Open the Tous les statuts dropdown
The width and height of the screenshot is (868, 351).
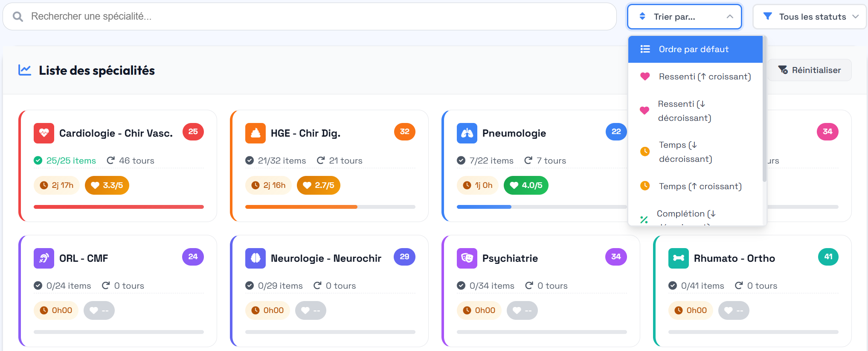[x=809, y=17]
